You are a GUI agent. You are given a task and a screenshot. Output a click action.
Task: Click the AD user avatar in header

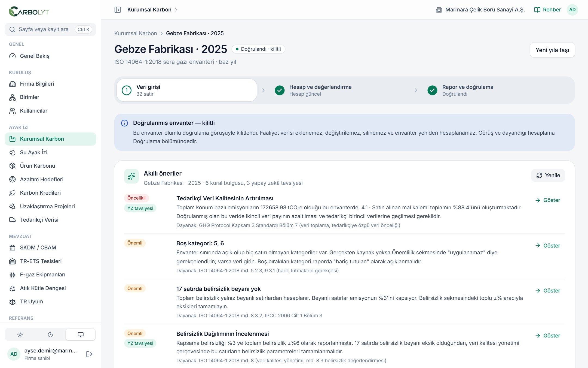click(572, 10)
